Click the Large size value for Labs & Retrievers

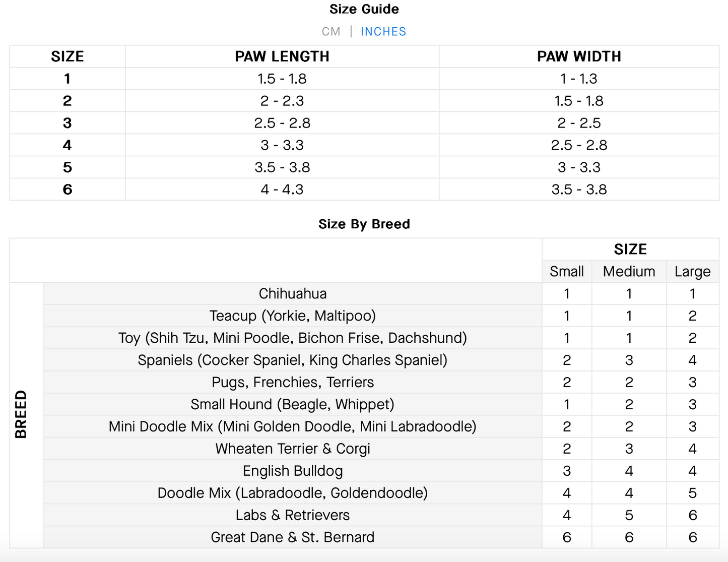pyautogui.click(x=692, y=516)
